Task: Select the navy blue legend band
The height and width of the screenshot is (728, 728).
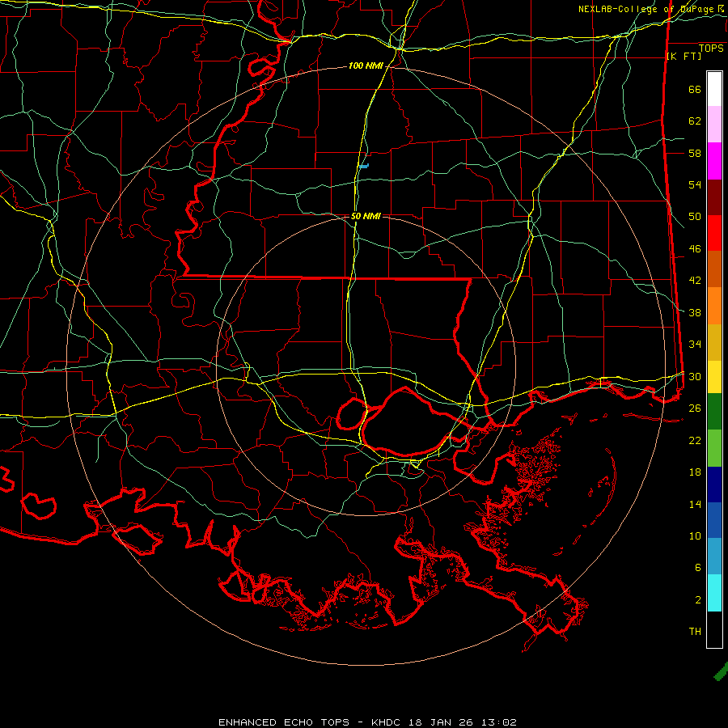Action: tap(714, 485)
